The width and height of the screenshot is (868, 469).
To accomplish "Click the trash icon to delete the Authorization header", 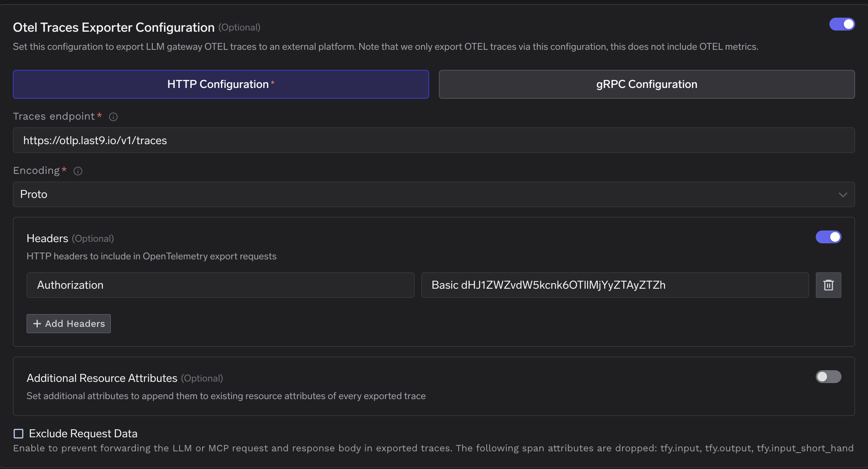I will coord(828,285).
